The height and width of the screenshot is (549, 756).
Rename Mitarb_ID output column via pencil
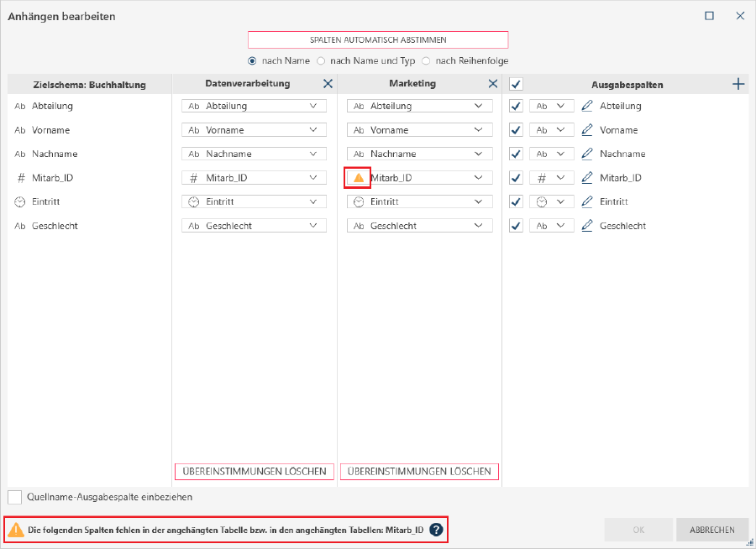pyautogui.click(x=587, y=178)
